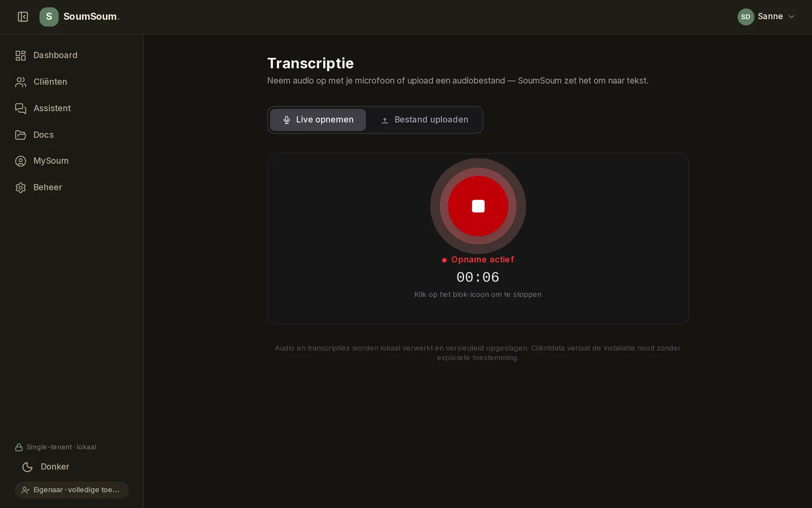Open the Sanne user menu chevron

click(791, 17)
